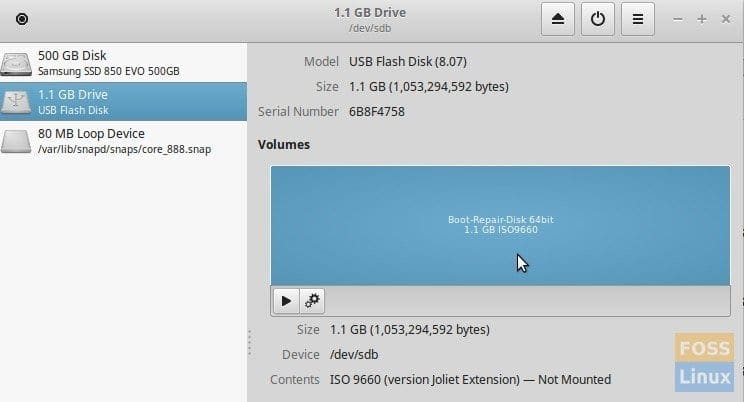Select the 500 GB Disk Samsung SSD

pyautogui.click(x=123, y=63)
